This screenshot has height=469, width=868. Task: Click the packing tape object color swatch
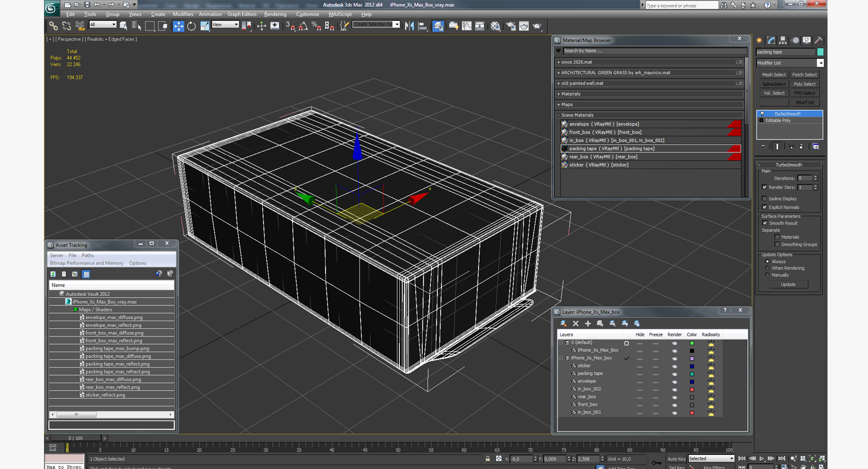tap(820, 52)
